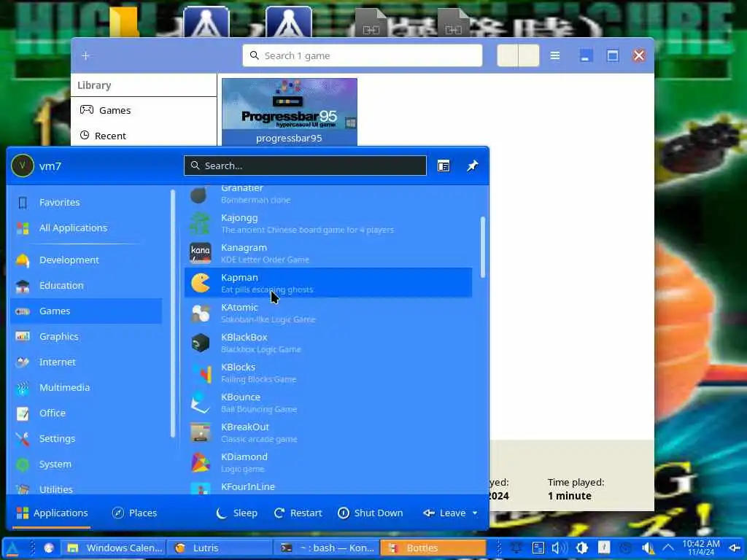
Task: Select Settings category
Action: pyautogui.click(x=86, y=438)
